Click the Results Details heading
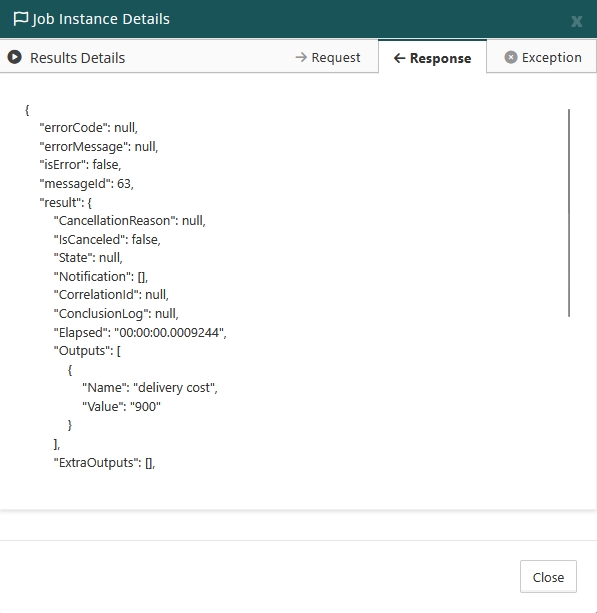The width and height of the screenshot is (597, 613). tap(77, 58)
